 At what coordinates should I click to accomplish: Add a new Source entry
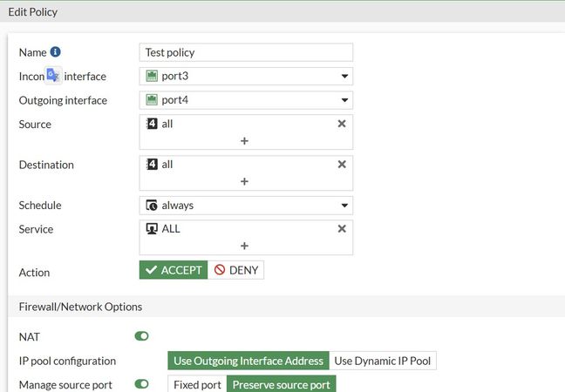pos(244,140)
